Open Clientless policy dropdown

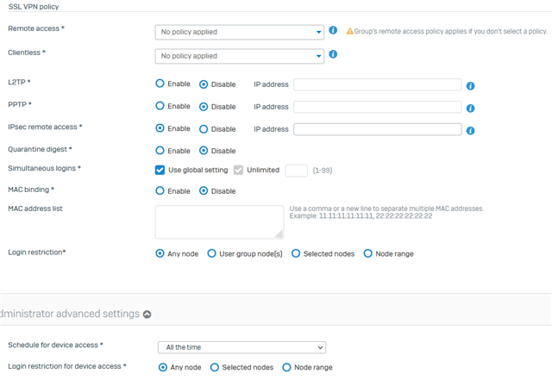pyautogui.click(x=240, y=56)
